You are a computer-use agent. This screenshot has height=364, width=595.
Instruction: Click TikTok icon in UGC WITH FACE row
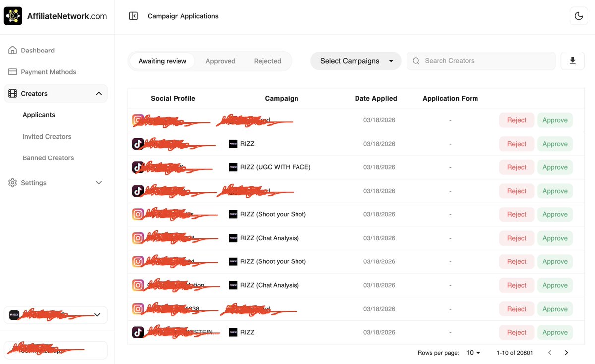(138, 167)
